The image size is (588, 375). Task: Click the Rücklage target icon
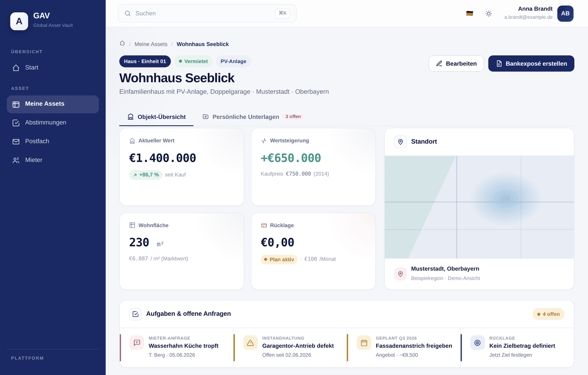coord(477,343)
